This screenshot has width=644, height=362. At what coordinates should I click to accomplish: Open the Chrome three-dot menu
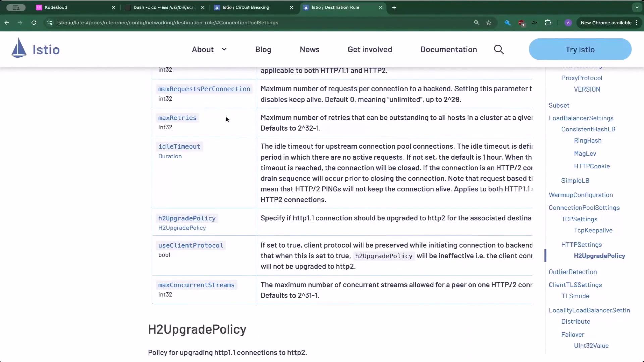637,23
